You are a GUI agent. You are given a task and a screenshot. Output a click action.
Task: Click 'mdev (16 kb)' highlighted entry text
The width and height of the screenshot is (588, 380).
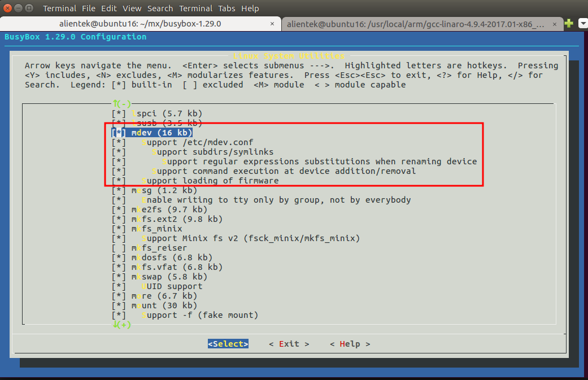162,133
